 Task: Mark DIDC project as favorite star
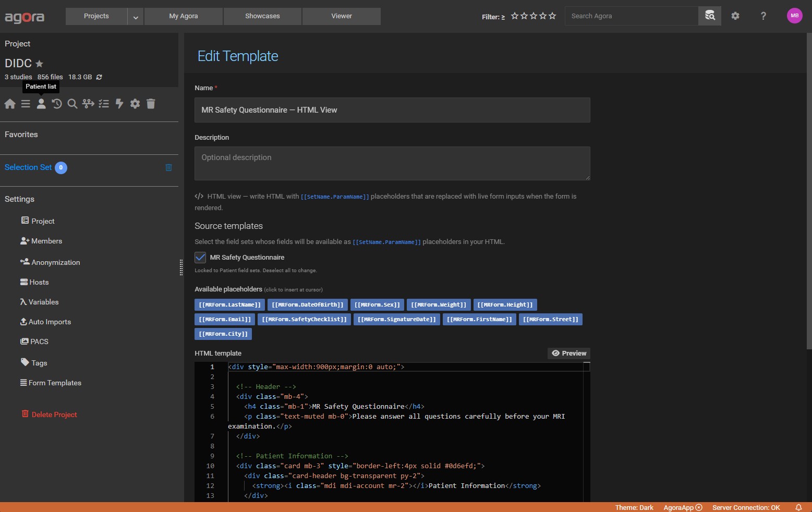point(39,64)
